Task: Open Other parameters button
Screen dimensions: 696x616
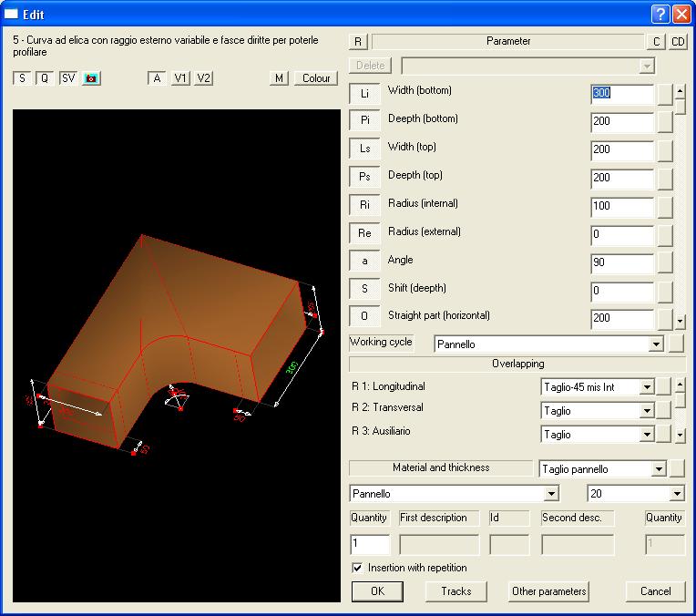Action: tap(549, 591)
